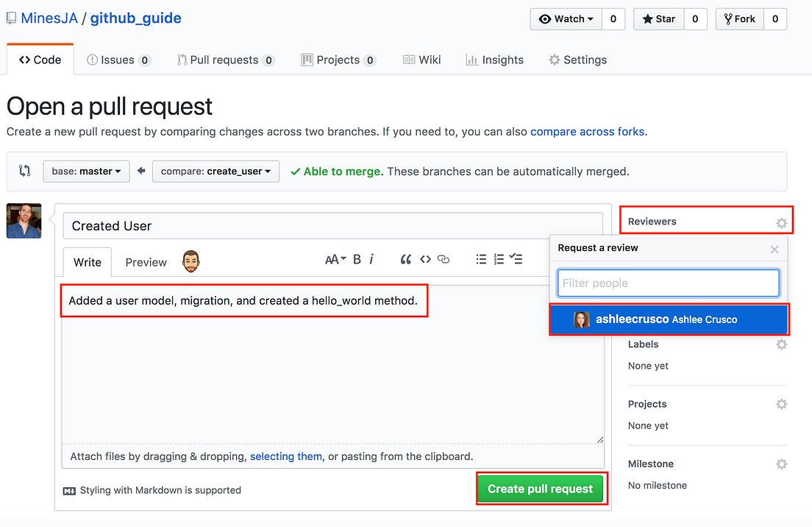The width and height of the screenshot is (812, 527).
Task: Click the Create pull request button
Action: click(x=541, y=488)
